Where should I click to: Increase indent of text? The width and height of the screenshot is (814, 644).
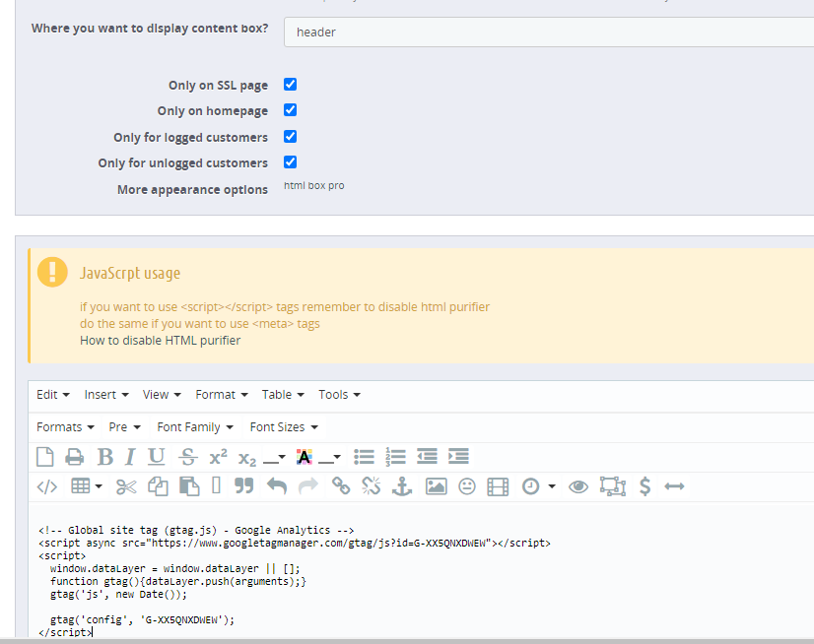coord(458,457)
